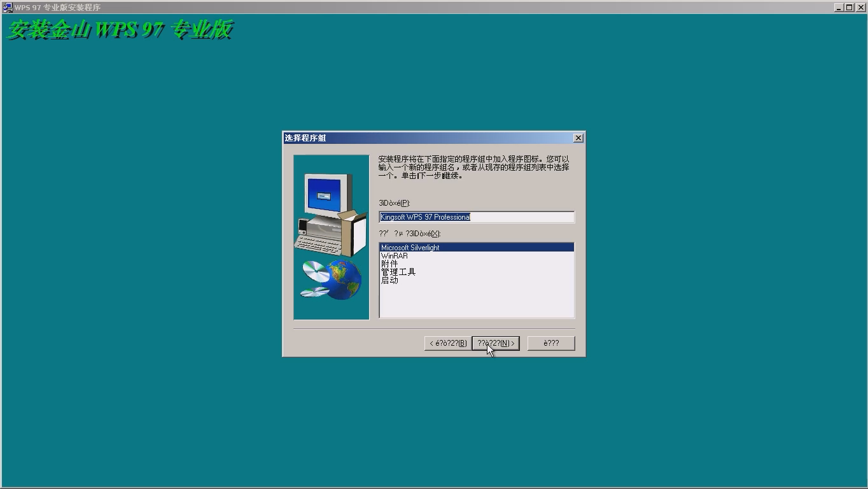Pick the 启动 program group entry

477,280
